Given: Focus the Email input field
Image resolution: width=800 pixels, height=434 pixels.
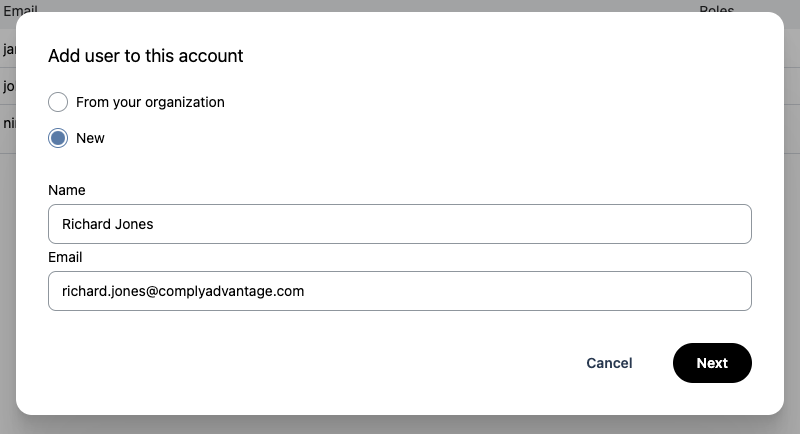Looking at the screenshot, I should click(x=400, y=291).
